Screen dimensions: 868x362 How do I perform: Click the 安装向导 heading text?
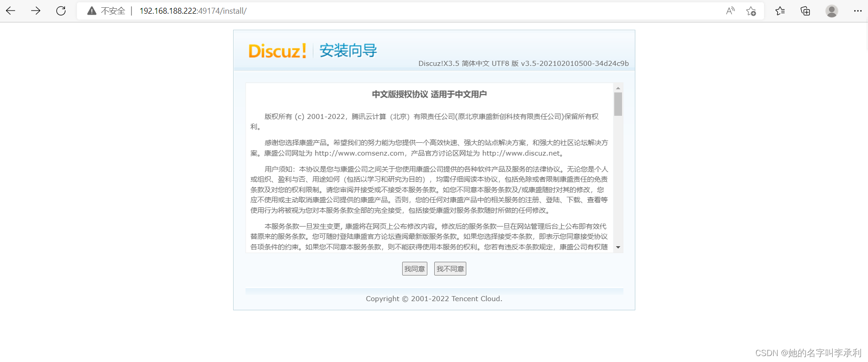coord(348,50)
